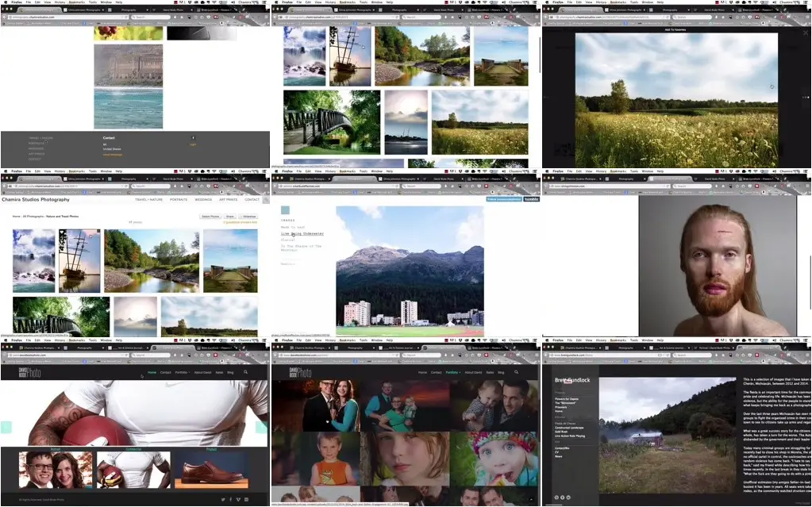Click the Vimeo icon in David Bode footer
812x507 pixels.
238,500
